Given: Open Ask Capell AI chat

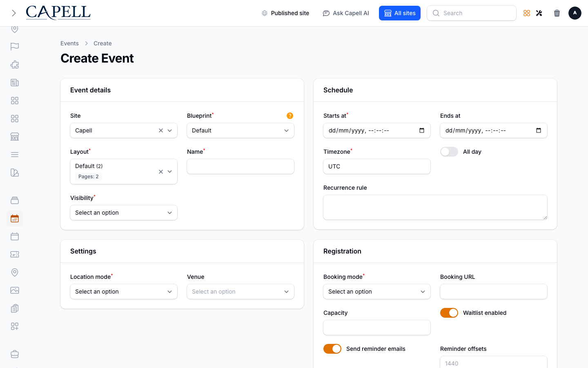Looking at the screenshot, I should 345,13.
